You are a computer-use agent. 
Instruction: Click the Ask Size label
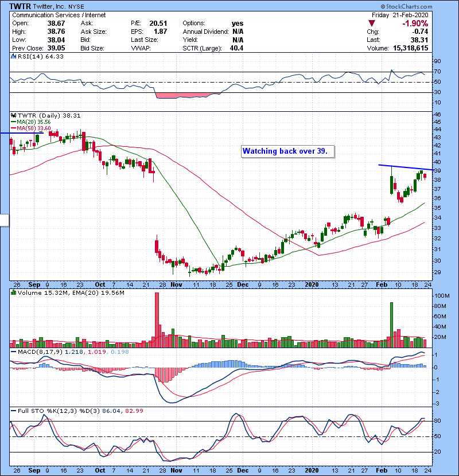click(94, 32)
